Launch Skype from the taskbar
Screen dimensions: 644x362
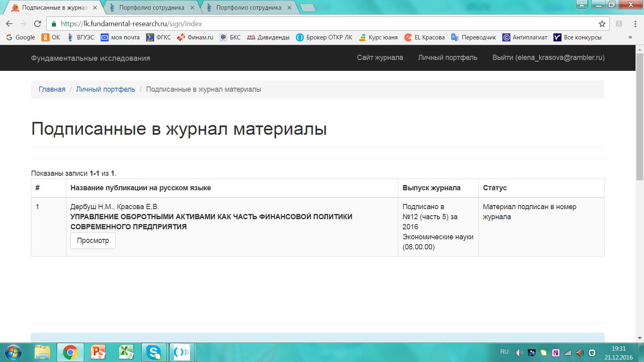coord(154,353)
